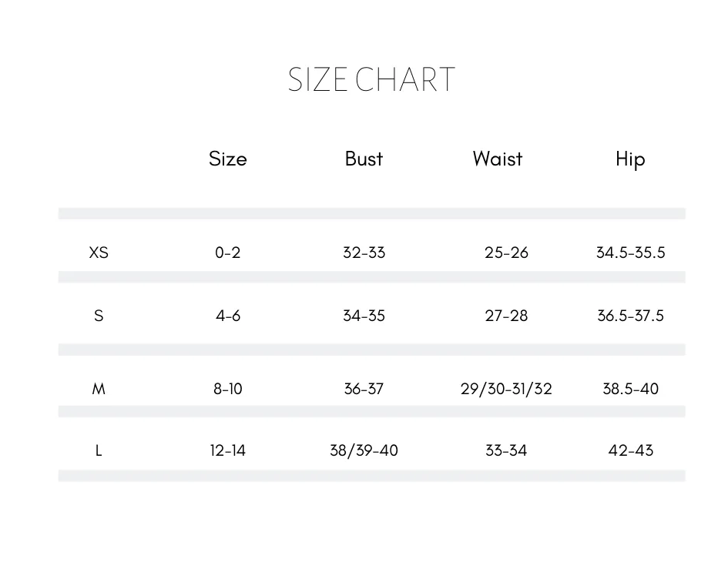The height and width of the screenshot is (582, 728).
Task: Click the 36.5-37.5 hip value
Action: (x=630, y=316)
